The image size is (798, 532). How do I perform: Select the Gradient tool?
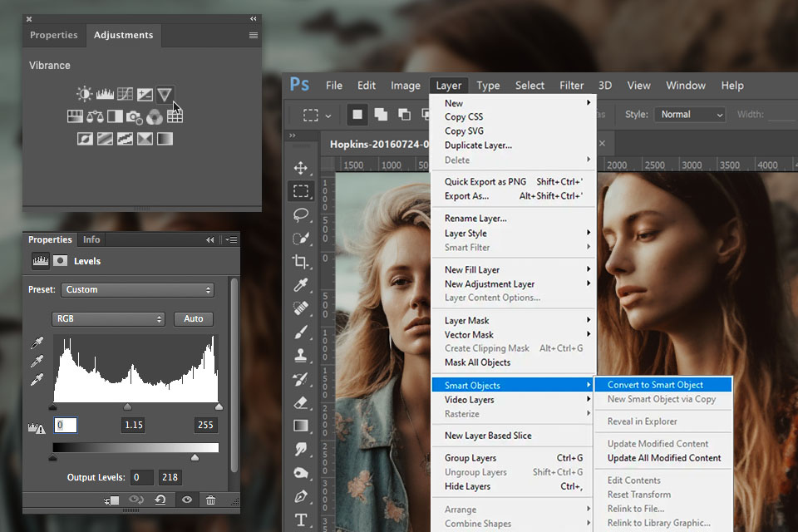coord(301,426)
